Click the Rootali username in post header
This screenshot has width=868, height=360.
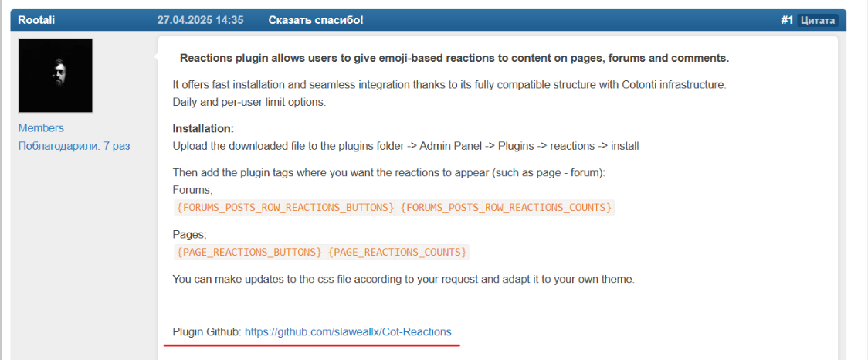(x=36, y=21)
